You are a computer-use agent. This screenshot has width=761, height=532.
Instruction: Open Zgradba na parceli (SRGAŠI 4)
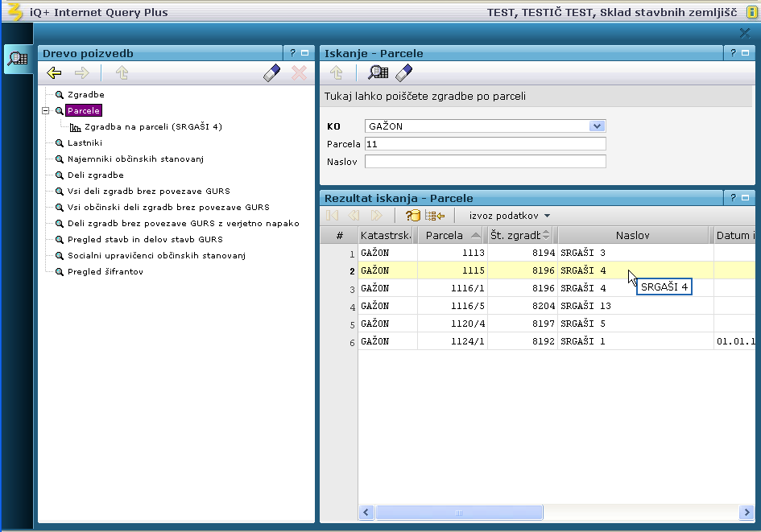point(153,126)
